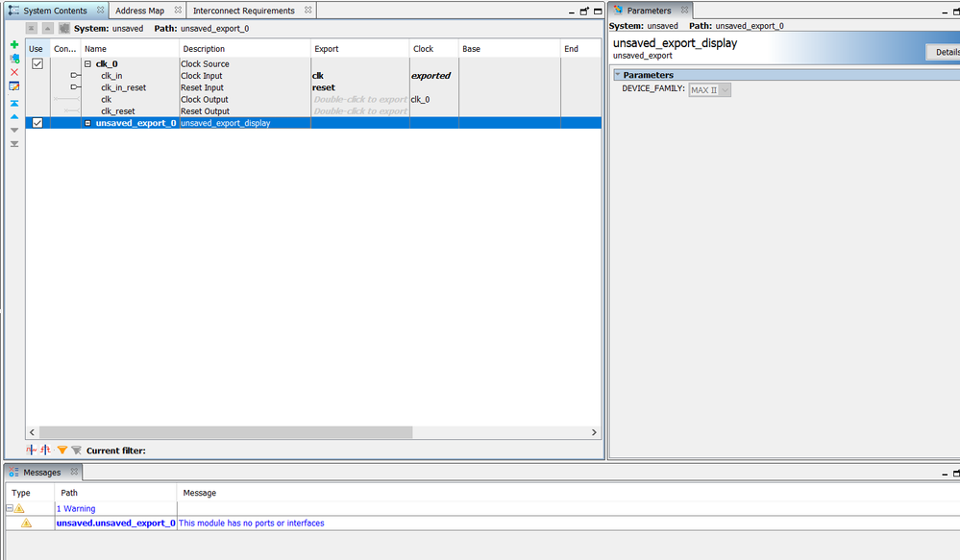Click warning icon on the unsaved_export_0 message
The height and width of the screenshot is (560, 960).
(x=26, y=523)
